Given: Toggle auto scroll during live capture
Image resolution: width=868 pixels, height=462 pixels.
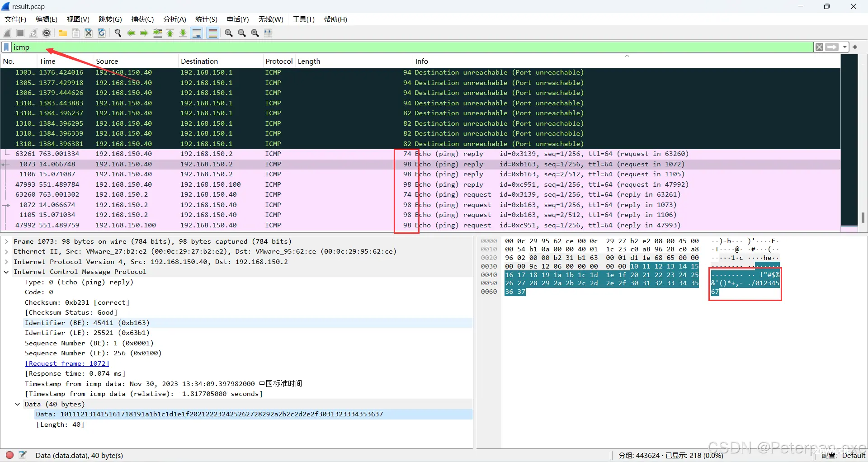Looking at the screenshot, I should click(x=197, y=33).
